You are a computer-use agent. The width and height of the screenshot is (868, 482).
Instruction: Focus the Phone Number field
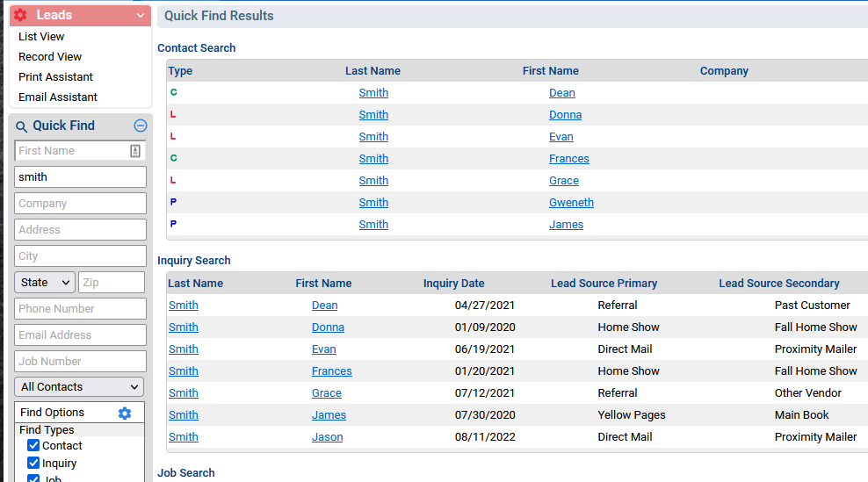point(80,309)
